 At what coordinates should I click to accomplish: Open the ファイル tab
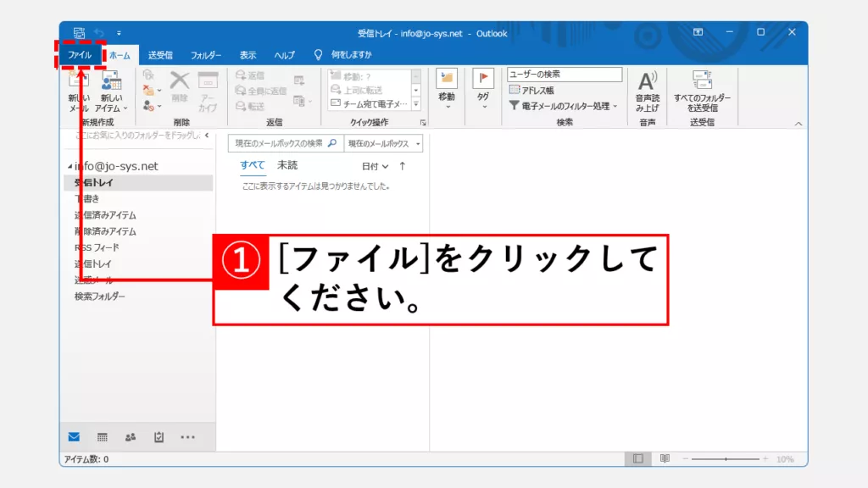coord(80,55)
